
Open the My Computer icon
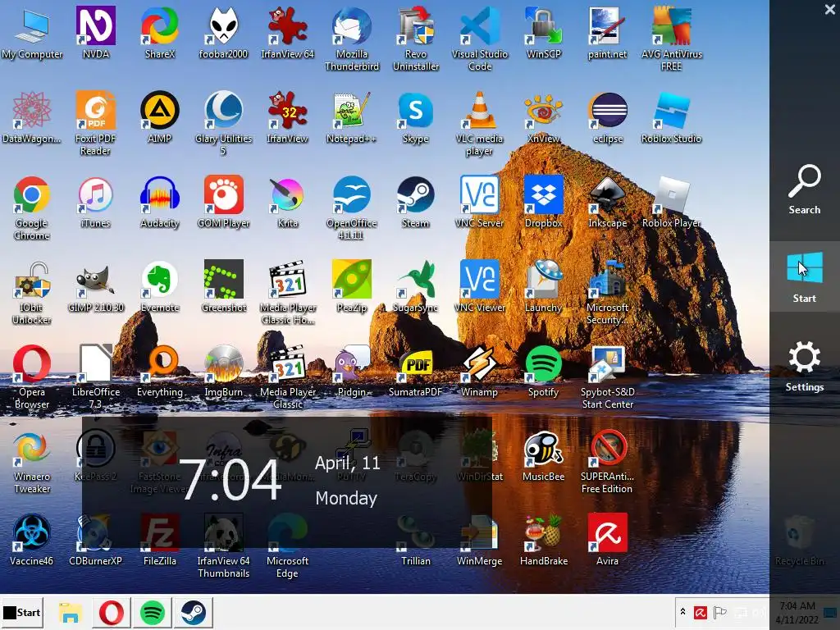[x=32, y=33]
